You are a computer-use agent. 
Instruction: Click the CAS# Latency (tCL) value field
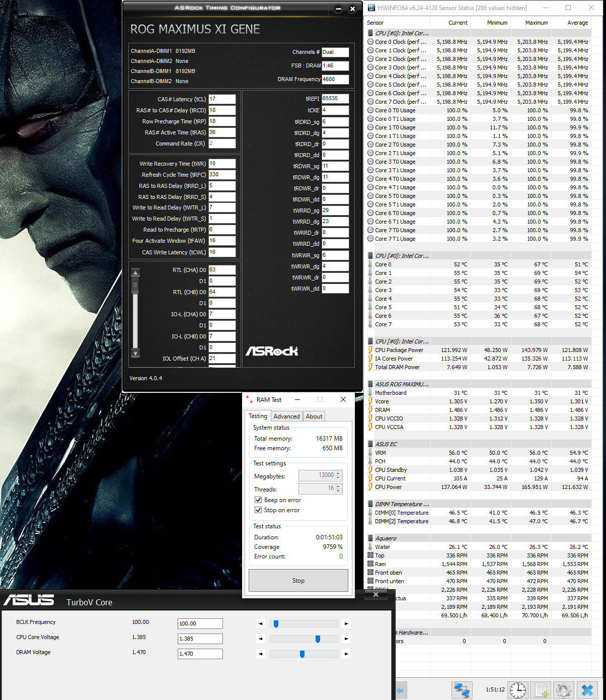coord(222,99)
